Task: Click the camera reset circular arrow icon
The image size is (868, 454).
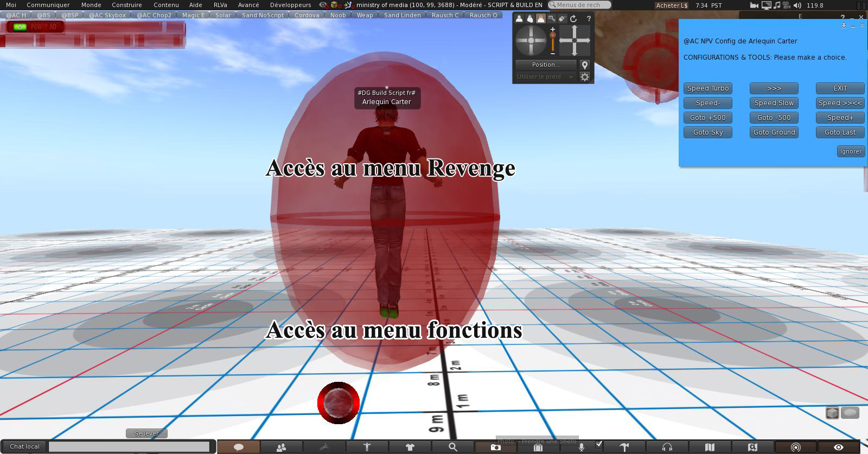Action: coord(573,18)
